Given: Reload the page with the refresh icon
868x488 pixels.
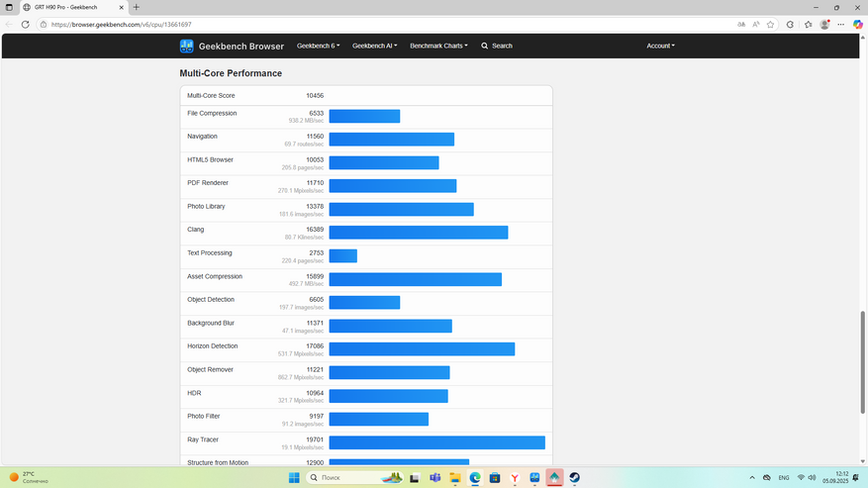Looking at the screenshot, I should [x=25, y=25].
